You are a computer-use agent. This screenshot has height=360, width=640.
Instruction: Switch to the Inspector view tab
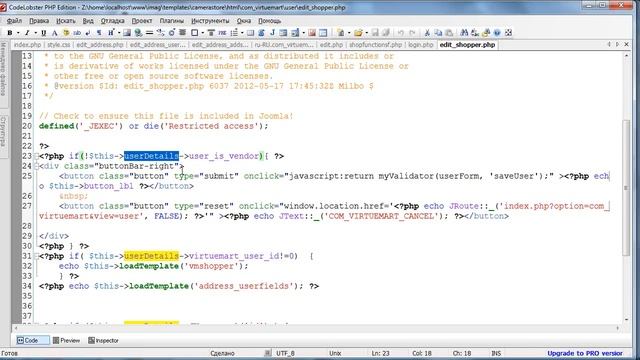coord(103,340)
